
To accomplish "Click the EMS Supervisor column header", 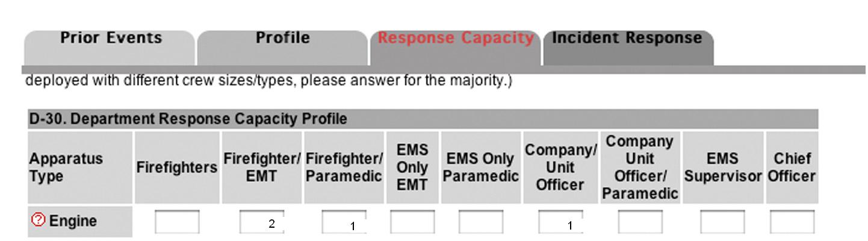I will coord(723,167).
